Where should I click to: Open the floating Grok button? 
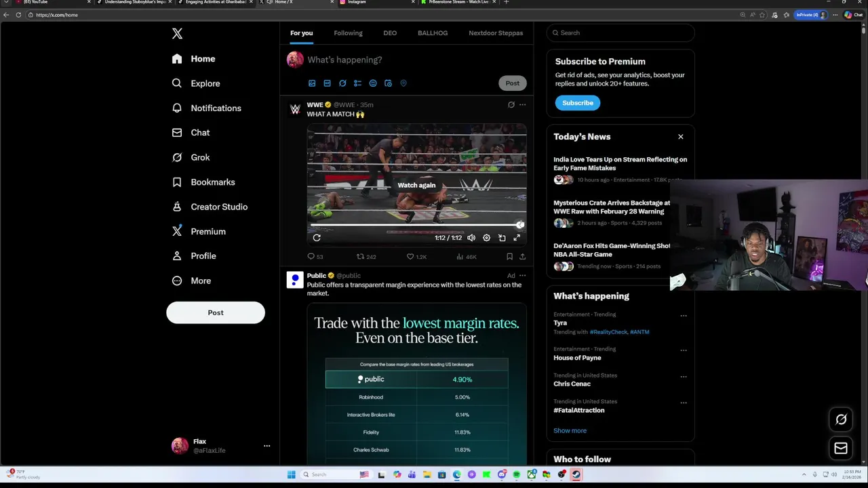[841, 420]
